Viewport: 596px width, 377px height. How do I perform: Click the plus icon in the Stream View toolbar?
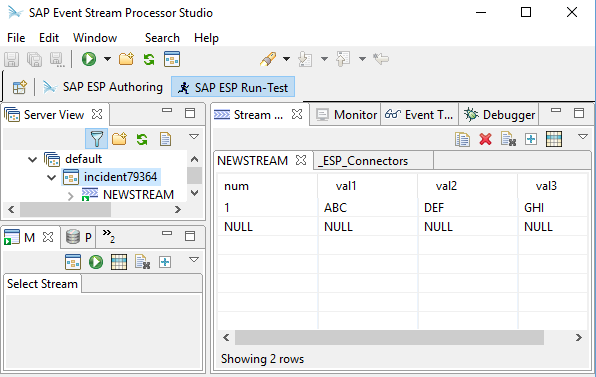tap(531, 139)
